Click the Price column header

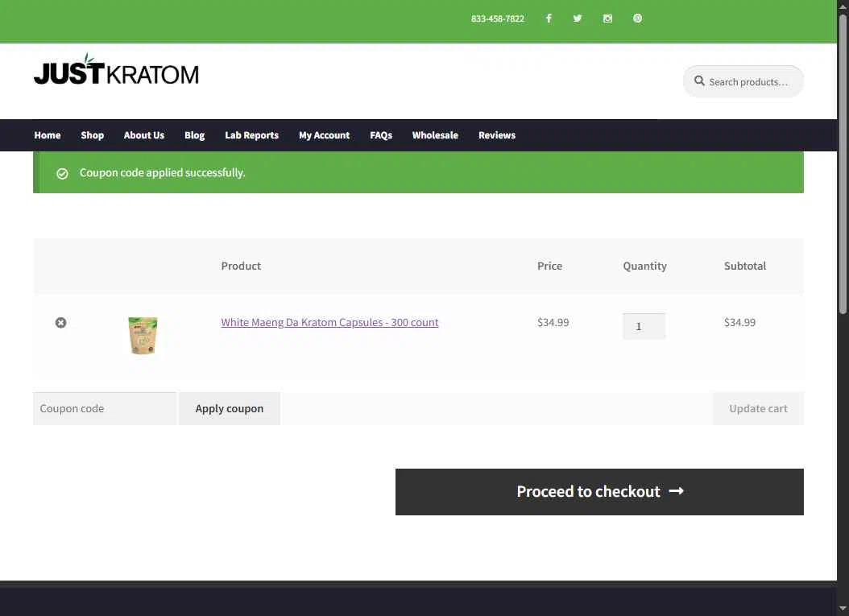pos(549,266)
